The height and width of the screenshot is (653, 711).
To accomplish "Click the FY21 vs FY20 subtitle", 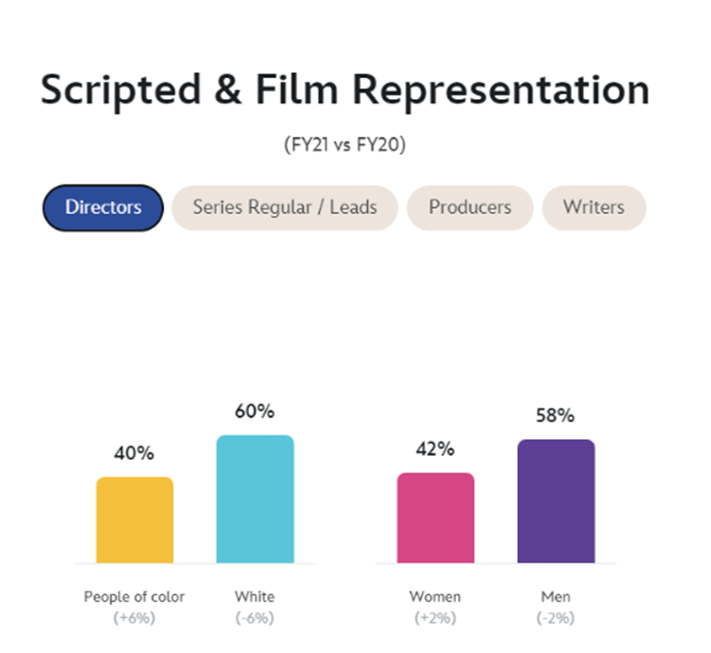I will click(x=345, y=145).
